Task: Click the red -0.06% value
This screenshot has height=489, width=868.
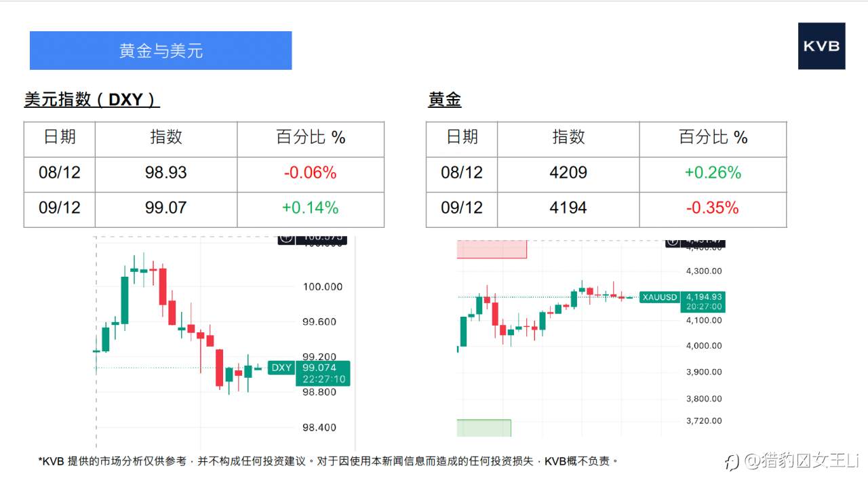Action: coord(310,173)
